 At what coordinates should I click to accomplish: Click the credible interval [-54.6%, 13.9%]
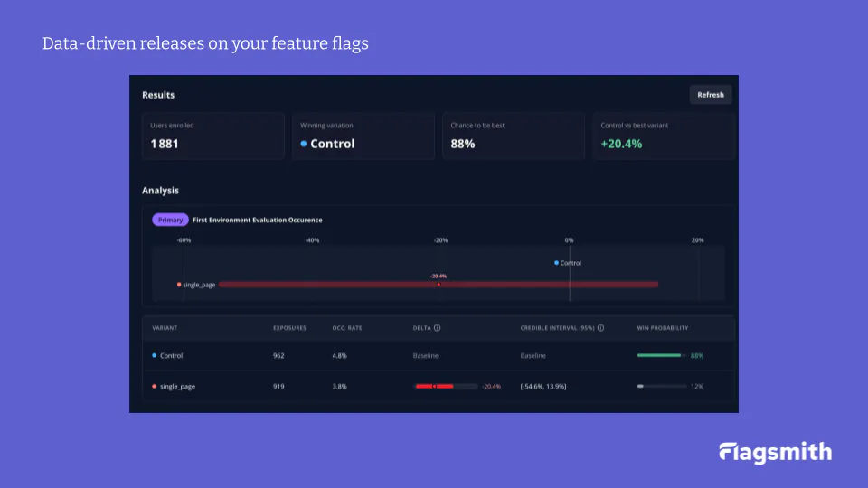543,387
